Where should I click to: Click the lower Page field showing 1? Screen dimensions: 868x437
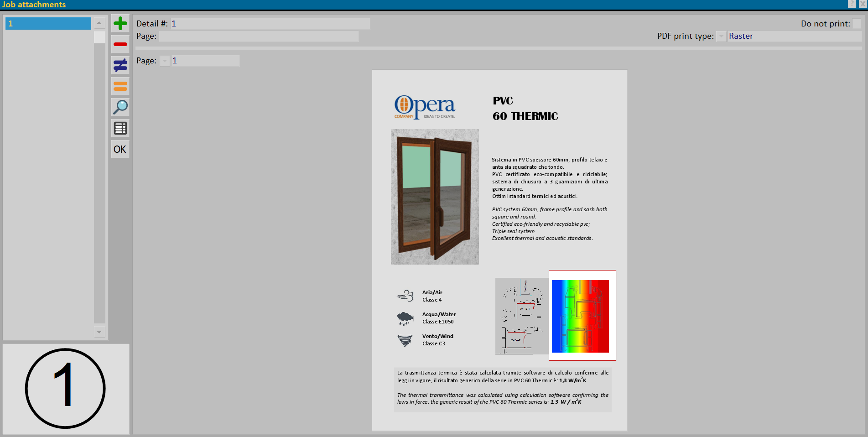(205, 61)
